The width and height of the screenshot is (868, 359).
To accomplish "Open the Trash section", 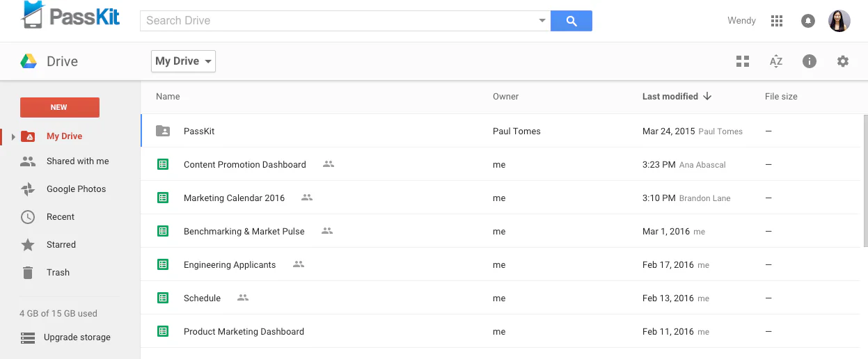I will tap(58, 273).
